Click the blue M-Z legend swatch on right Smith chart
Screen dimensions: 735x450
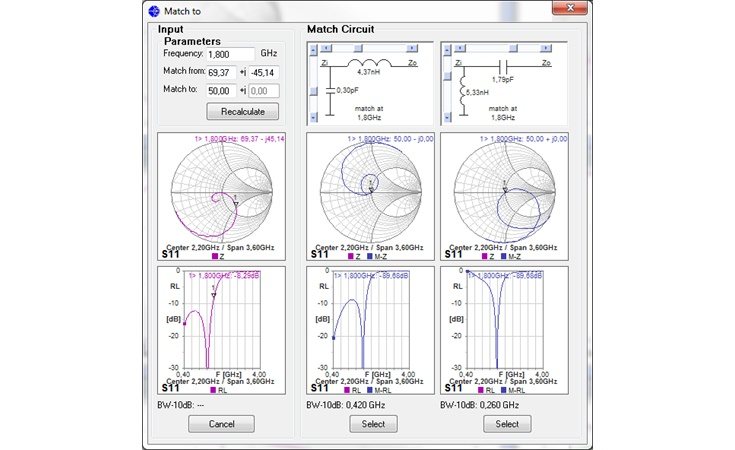504,256
